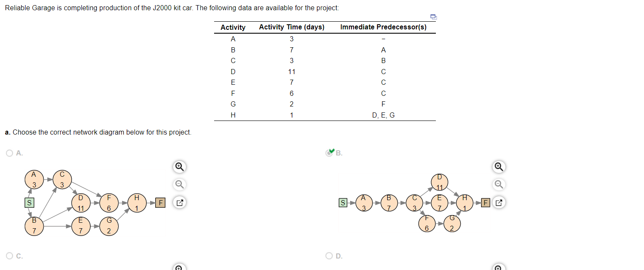Click the Activity column header in the table
The height and width of the screenshot is (270, 644).
pos(233,27)
